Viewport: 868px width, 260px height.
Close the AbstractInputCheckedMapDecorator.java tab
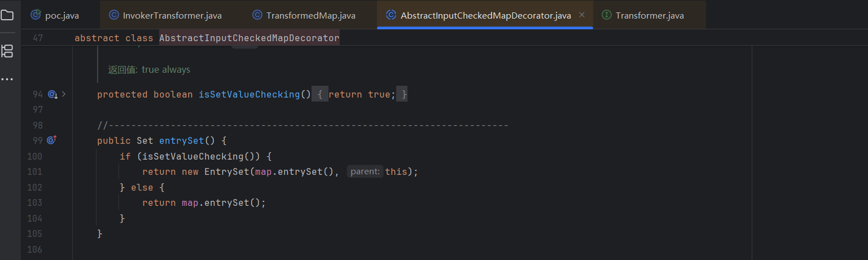click(582, 15)
